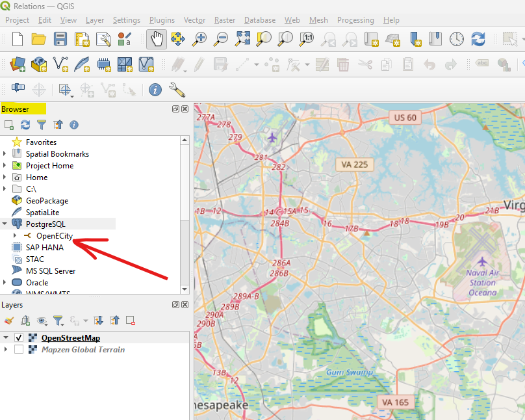This screenshot has height=420, width=525.
Task: Select Favorites in Browser tree
Action: pyautogui.click(x=41, y=142)
